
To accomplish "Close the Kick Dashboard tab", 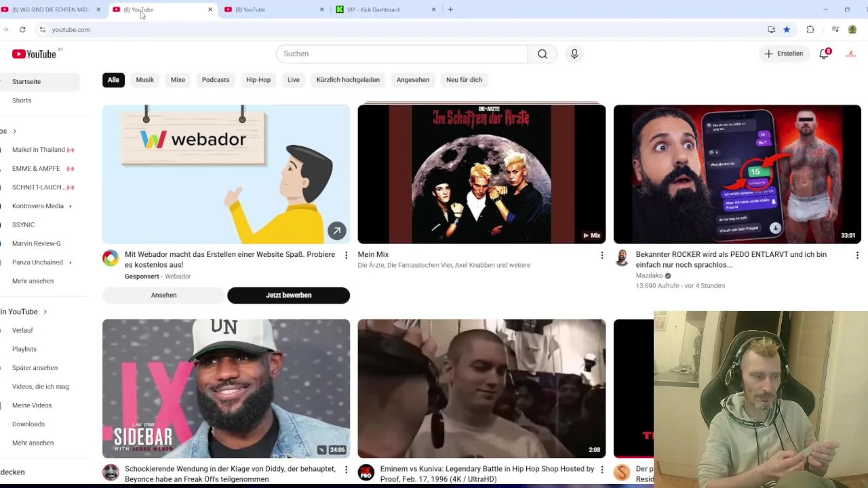I will (x=434, y=9).
